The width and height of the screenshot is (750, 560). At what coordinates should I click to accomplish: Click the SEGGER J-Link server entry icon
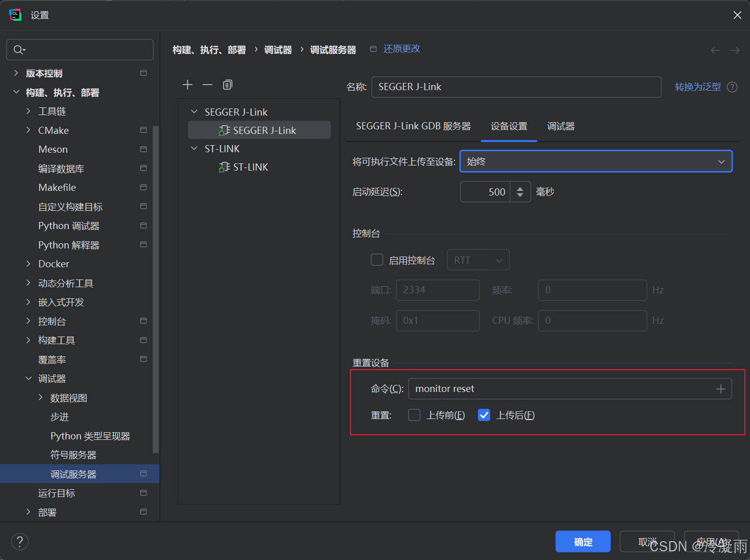[224, 130]
